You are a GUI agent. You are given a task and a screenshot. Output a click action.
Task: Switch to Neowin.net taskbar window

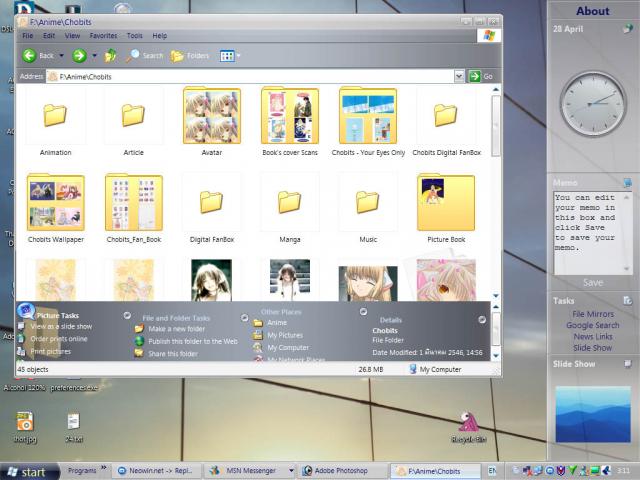[156, 471]
